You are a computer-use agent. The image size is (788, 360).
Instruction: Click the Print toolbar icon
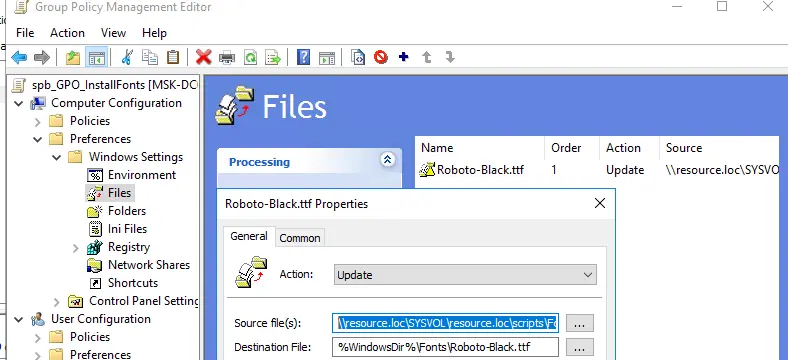pyautogui.click(x=227, y=57)
